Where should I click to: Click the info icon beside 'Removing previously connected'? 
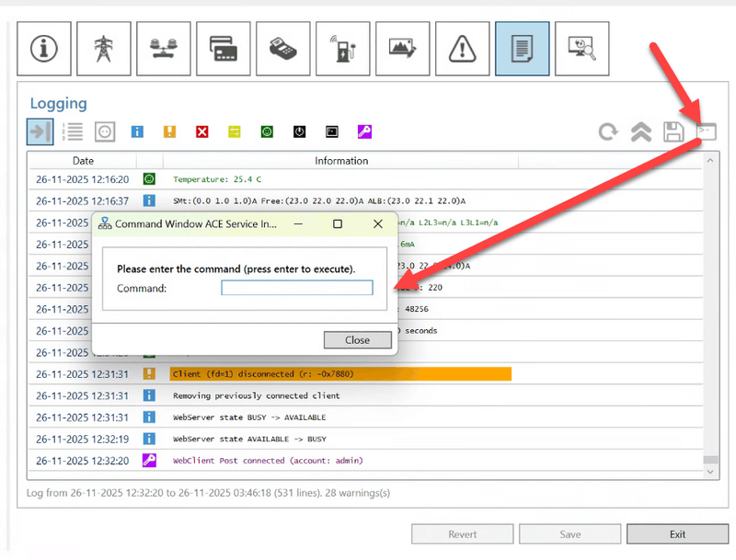tap(149, 394)
